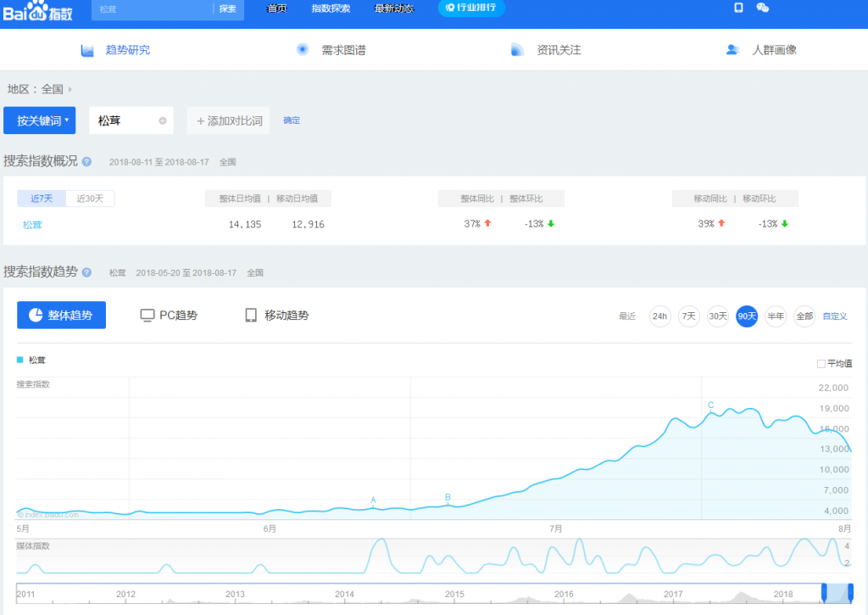Click the 探索 search button
This screenshot has width=868, height=615.
point(227,8)
